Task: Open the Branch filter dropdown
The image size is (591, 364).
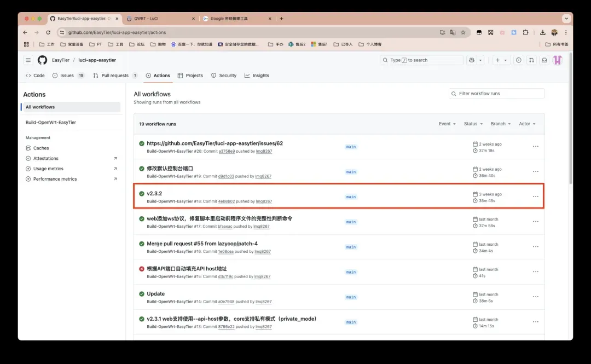Action: 501,124
